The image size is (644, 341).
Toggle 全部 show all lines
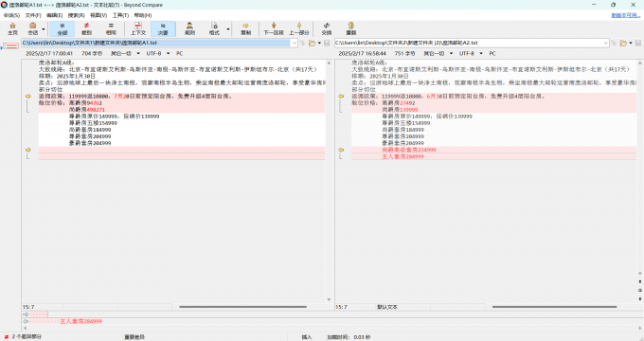tap(62, 28)
